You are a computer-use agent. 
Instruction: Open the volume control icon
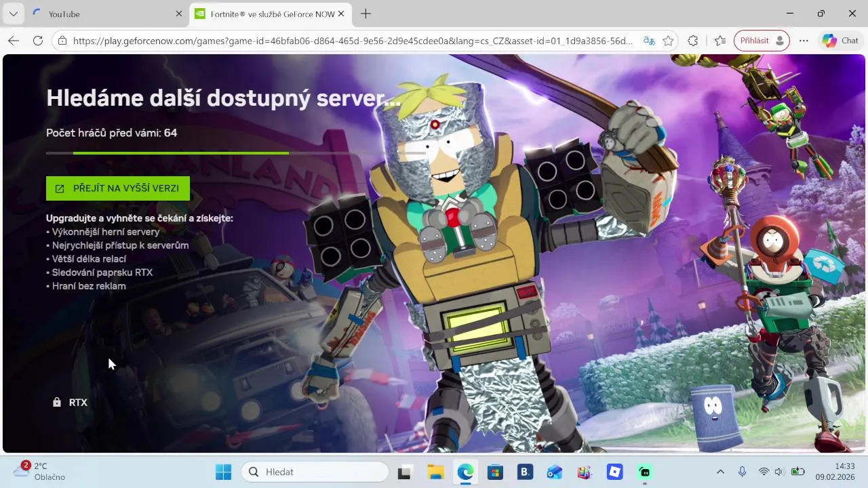click(778, 472)
